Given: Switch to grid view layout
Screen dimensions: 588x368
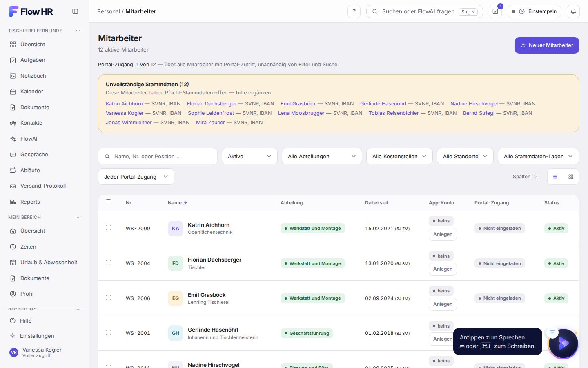Looking at the screenshot, I should click(571, 177).
